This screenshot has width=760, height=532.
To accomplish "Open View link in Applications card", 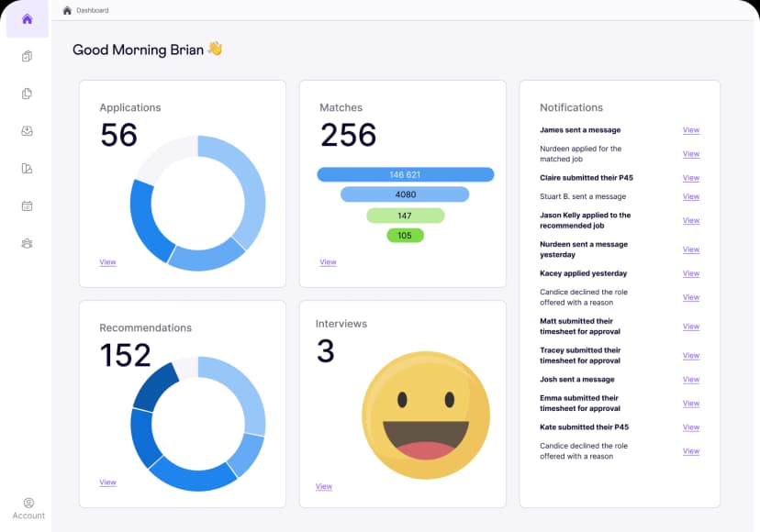I will [107, 262].
